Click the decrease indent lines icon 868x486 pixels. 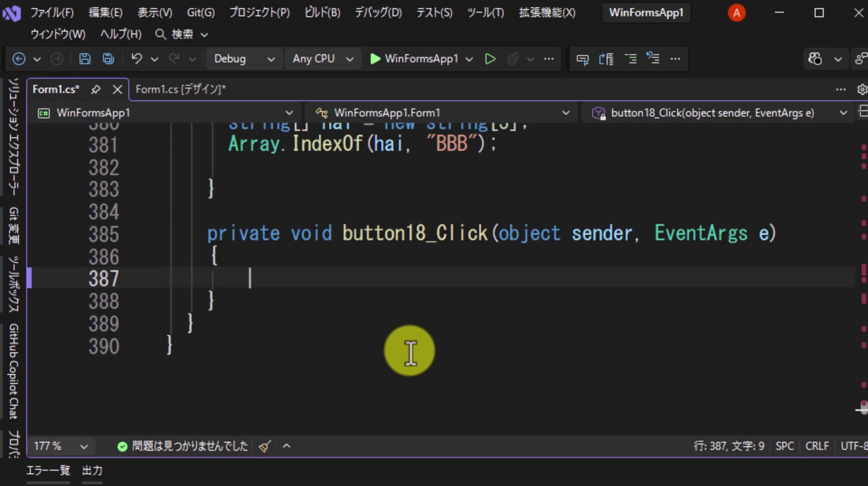(x=631, y=59)
